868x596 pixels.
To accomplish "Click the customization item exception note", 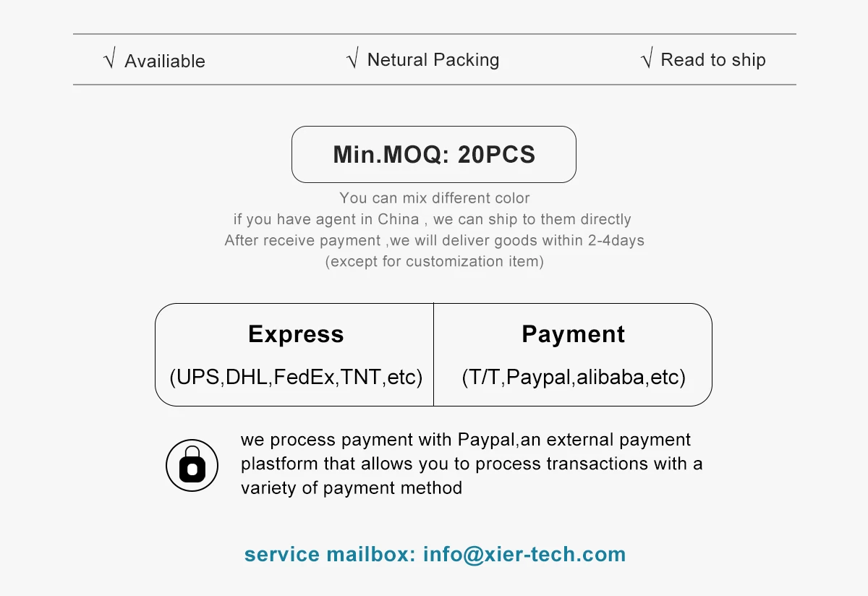I will (x=434, y=261).
